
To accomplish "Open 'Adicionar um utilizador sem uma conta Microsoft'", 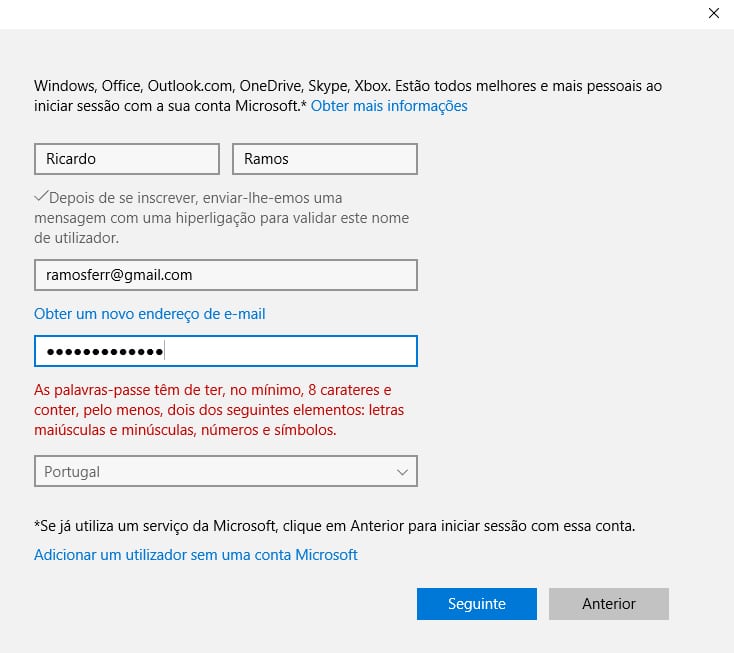I will coord(196,555).
